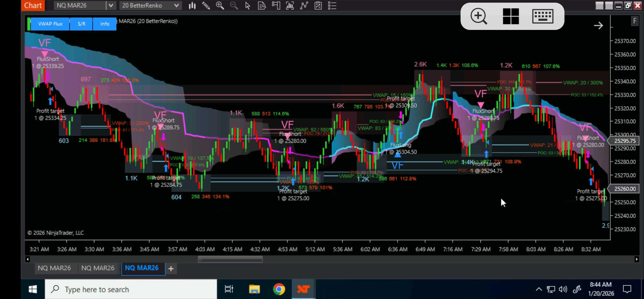Expand the system tray hidden icons chevron
This screenshot has width=644, height=299.
coord(539,289)
